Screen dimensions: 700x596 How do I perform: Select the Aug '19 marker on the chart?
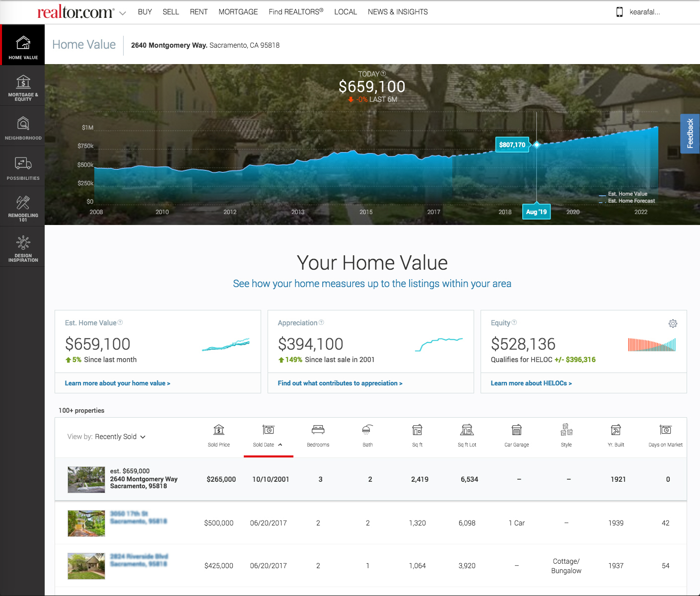536,212
